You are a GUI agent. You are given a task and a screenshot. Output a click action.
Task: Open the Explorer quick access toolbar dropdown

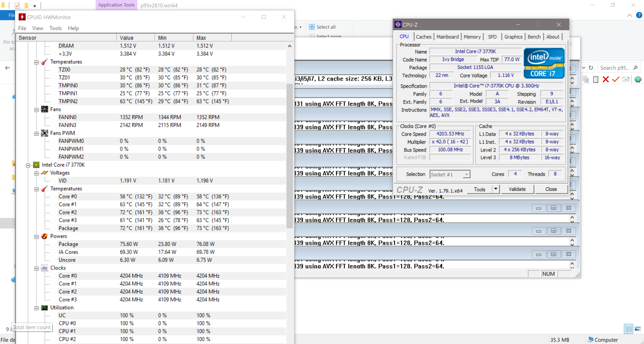(x=35, y=6)
